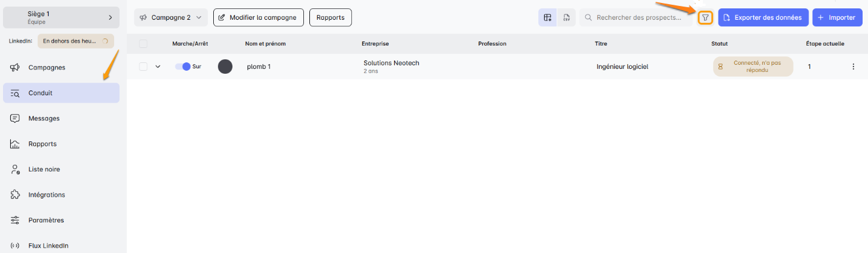Open Flux LinkedIn in sidebar
Viewport: 868px width, 253px height.
point(48,245)
